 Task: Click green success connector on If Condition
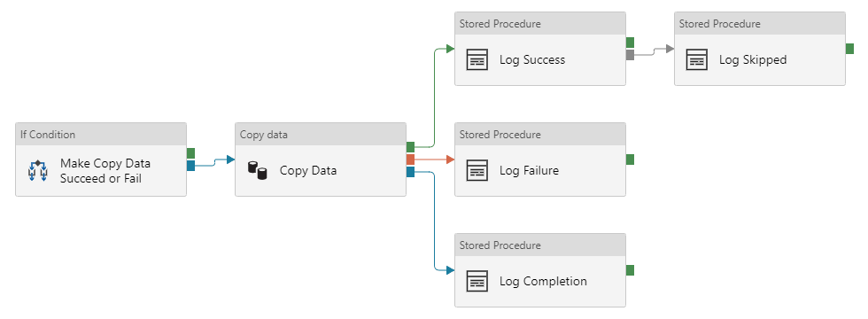190,152
